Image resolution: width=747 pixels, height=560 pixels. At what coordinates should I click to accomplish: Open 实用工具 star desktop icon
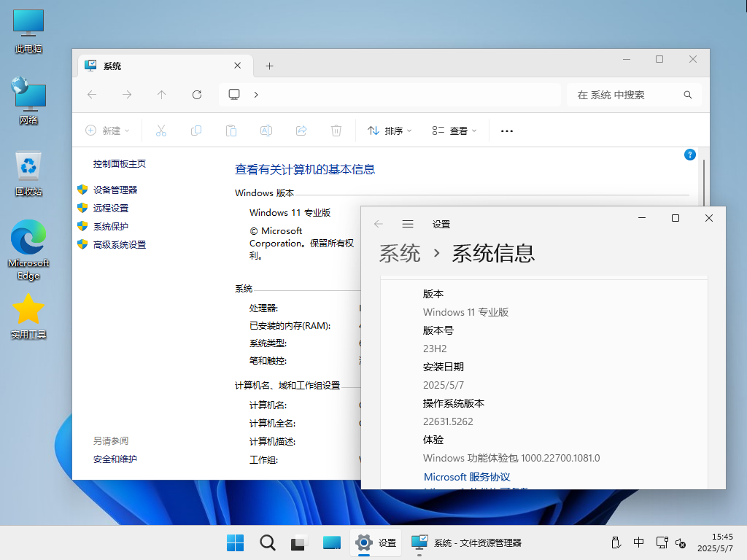click(x=28, y=316)
